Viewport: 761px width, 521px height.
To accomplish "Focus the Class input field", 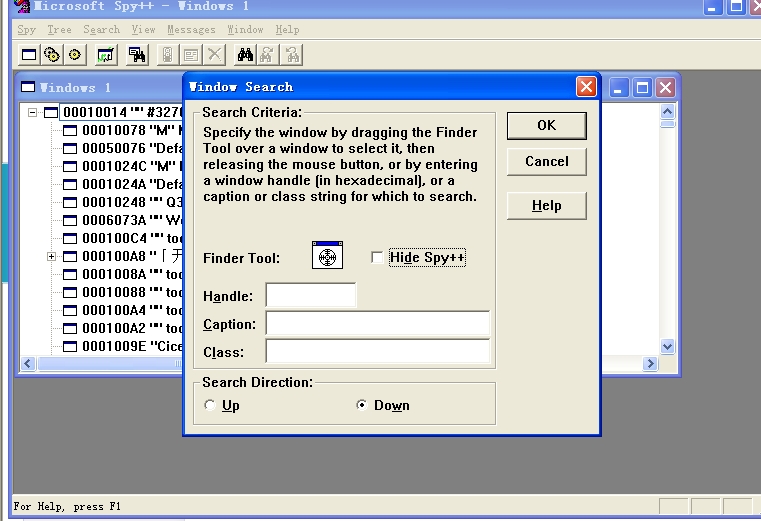I will [378, 351].
